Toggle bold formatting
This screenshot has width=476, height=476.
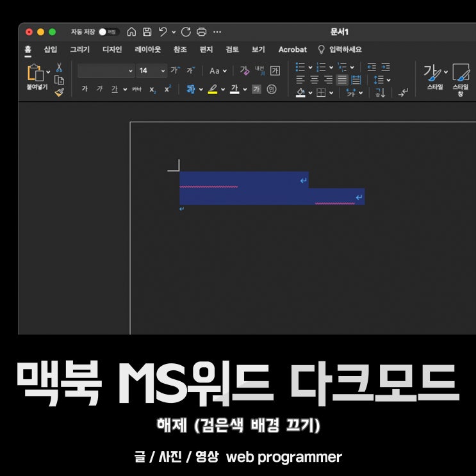(85, 88)
